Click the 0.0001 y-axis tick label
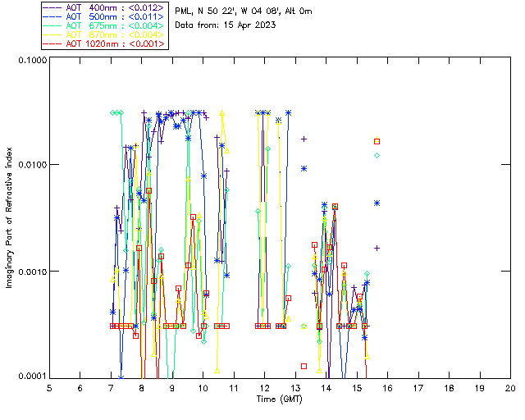 click(30, 376)
